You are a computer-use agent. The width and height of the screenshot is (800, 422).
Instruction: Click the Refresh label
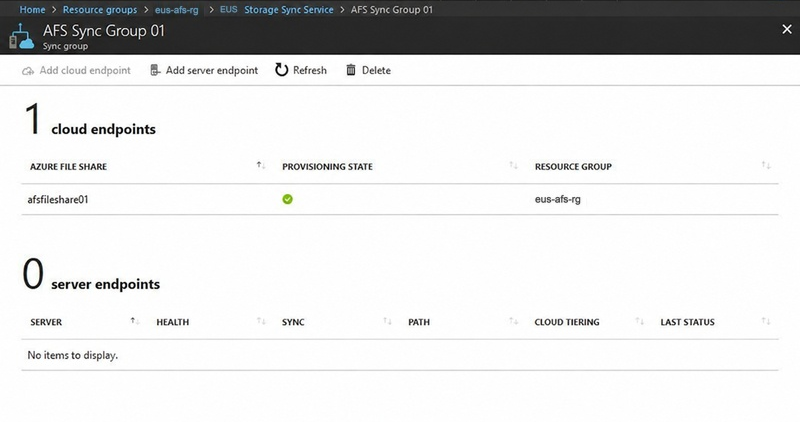tap(310, 70)
